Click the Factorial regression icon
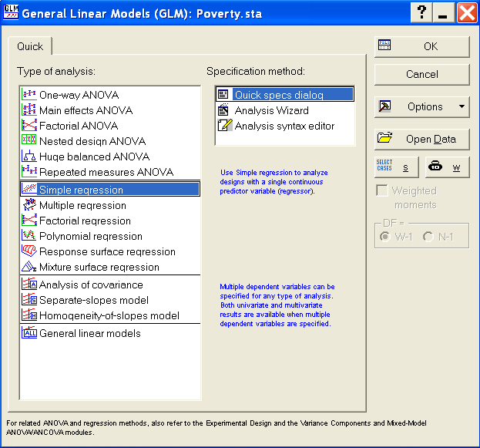Image resolution: width=480 pixels, height=448 pixels. coord(29,221)
